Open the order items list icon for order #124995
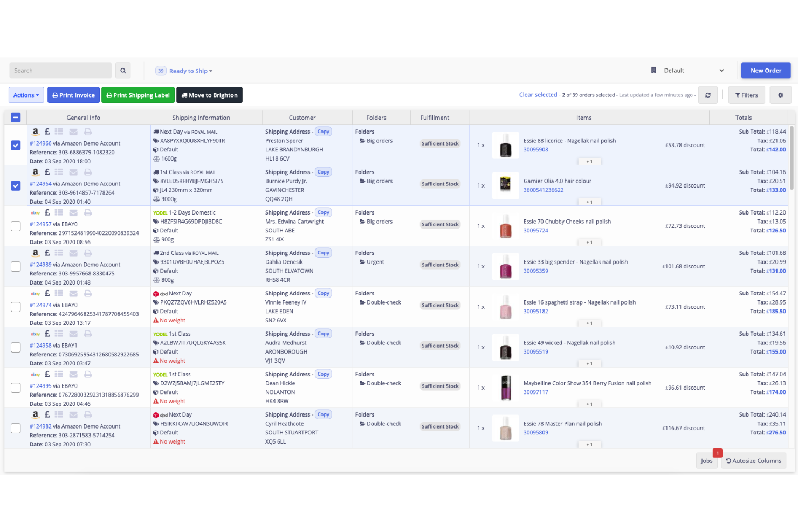The height and width of the screenshot is (532, 798). point(60,374)
